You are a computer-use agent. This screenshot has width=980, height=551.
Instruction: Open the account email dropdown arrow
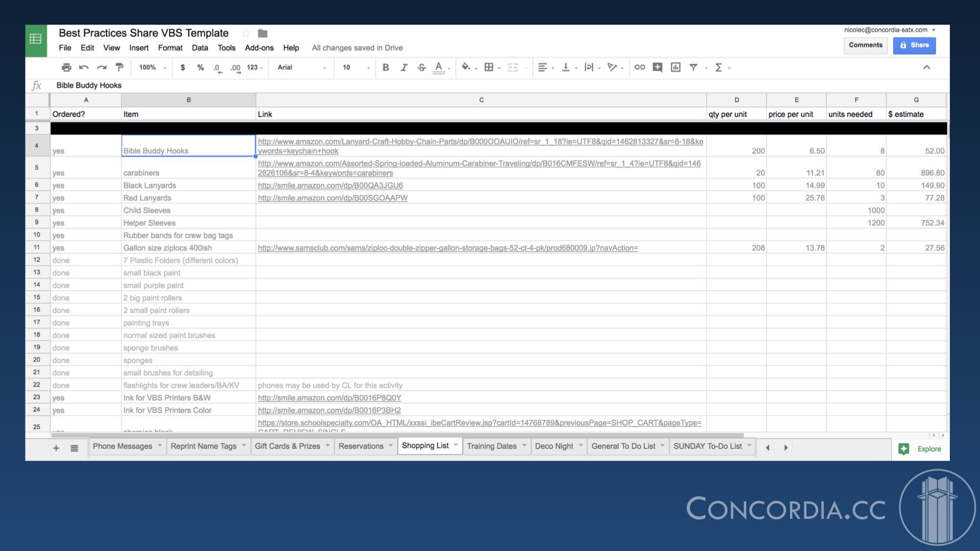(934, 30)
